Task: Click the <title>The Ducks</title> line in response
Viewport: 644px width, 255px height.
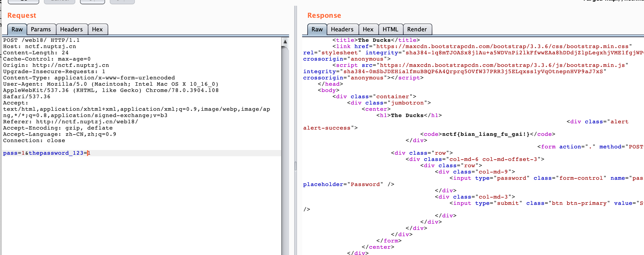Action: tap(376, 40)
